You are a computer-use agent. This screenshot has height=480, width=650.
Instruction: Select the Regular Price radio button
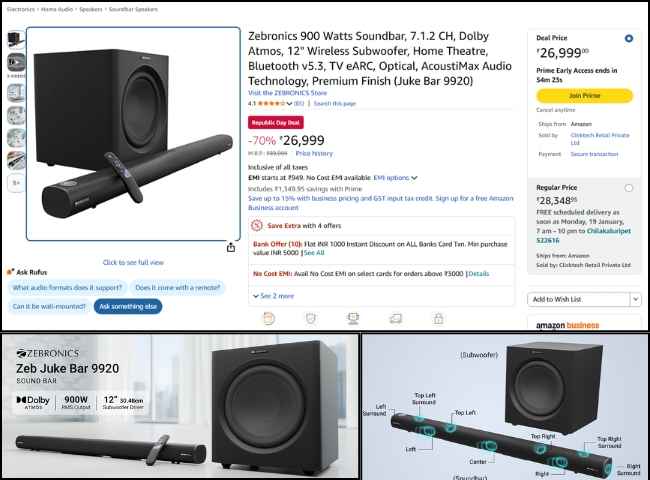click(x=629, y=188)
